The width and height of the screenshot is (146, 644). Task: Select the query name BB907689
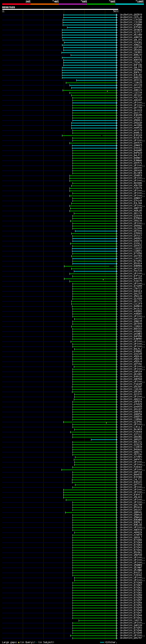click(8, 7)
